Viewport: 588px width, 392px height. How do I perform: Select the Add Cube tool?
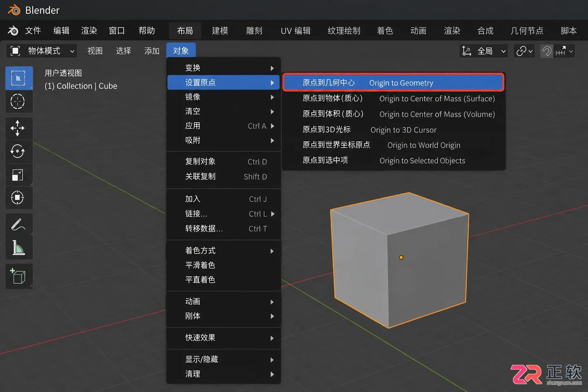coord(19,276)
